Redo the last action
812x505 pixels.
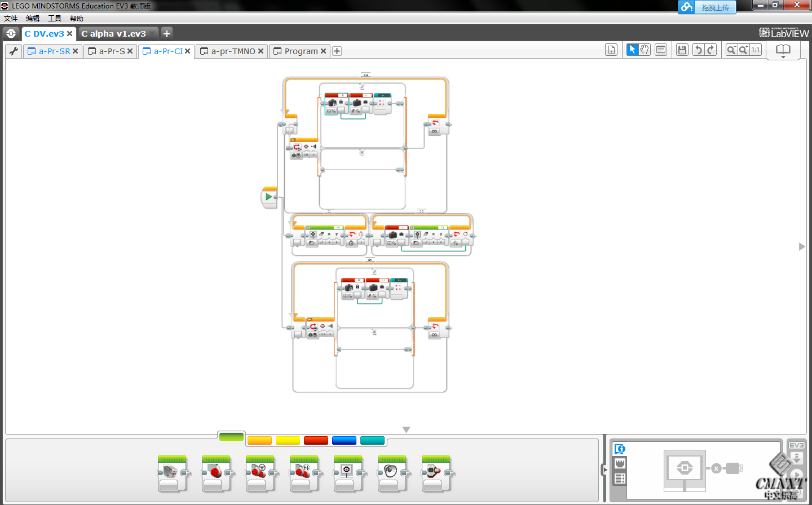[x=710, y=50]
